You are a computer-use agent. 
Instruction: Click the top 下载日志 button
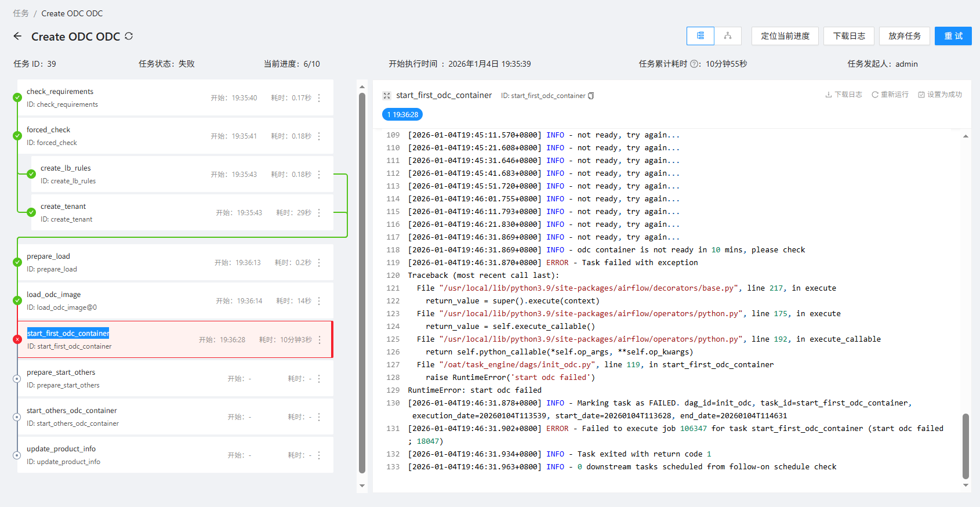point(849,36)
